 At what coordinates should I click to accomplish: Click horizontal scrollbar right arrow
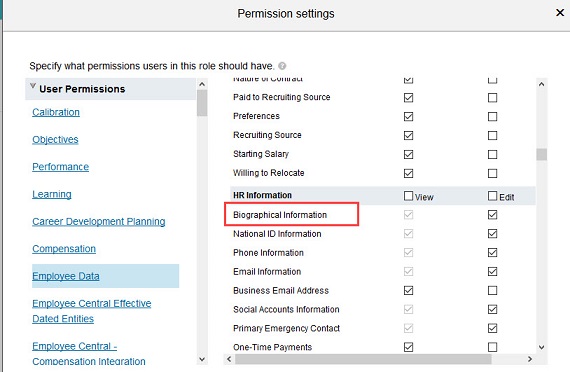[530, 359]
